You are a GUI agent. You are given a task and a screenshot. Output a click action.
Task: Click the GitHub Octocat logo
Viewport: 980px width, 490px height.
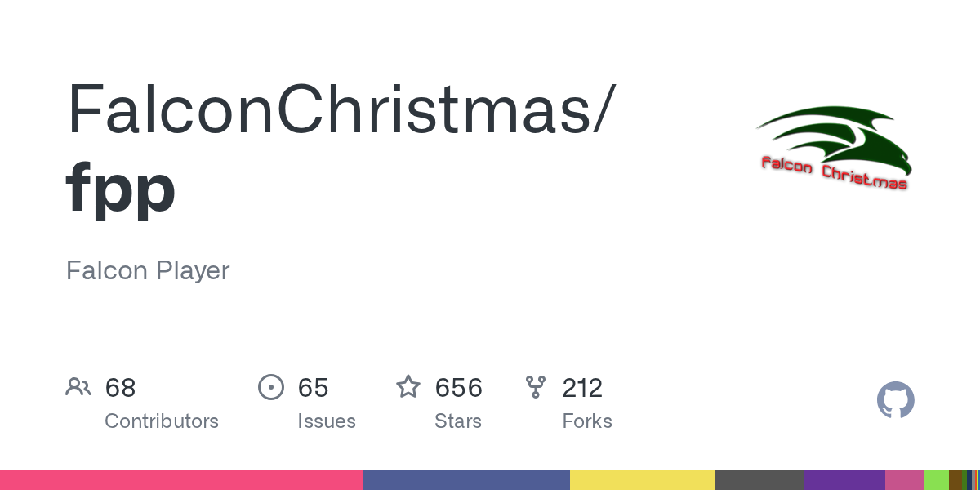pos(896,400)
